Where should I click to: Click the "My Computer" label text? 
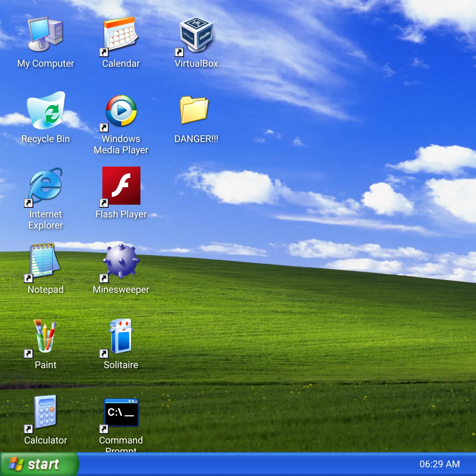click(46, 63)
